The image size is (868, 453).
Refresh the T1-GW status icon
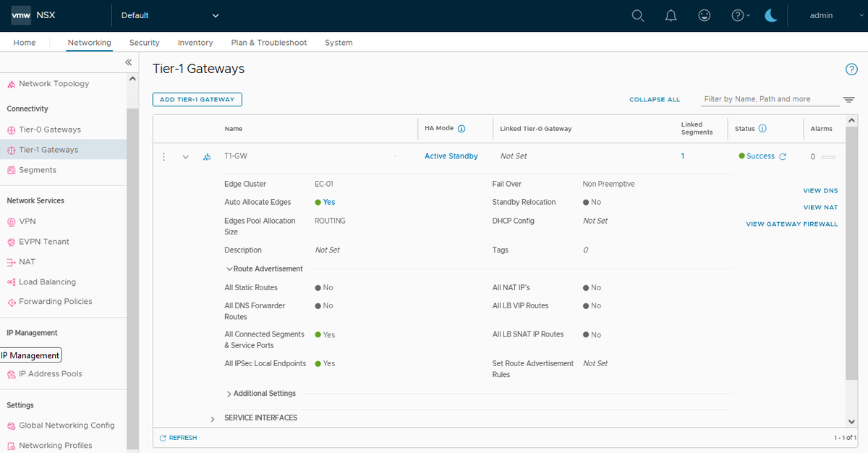pos(783,156)
